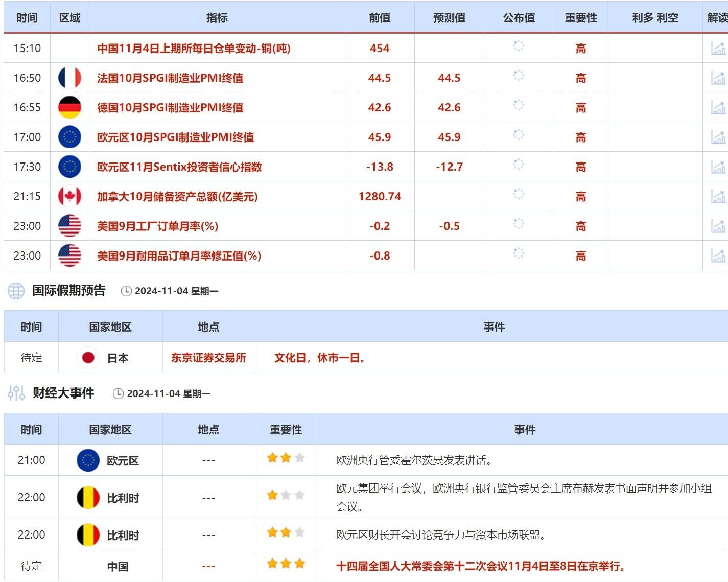Viewport: 728px width, 582px height.
Task: Click the chart icon beside copper warehouse receipts row
Action: [719, 48]
